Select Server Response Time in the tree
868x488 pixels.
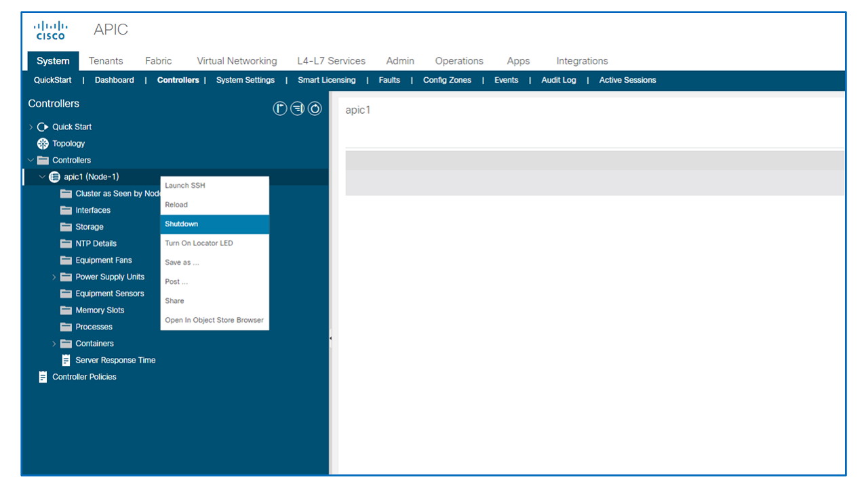(x=115, y=360)
